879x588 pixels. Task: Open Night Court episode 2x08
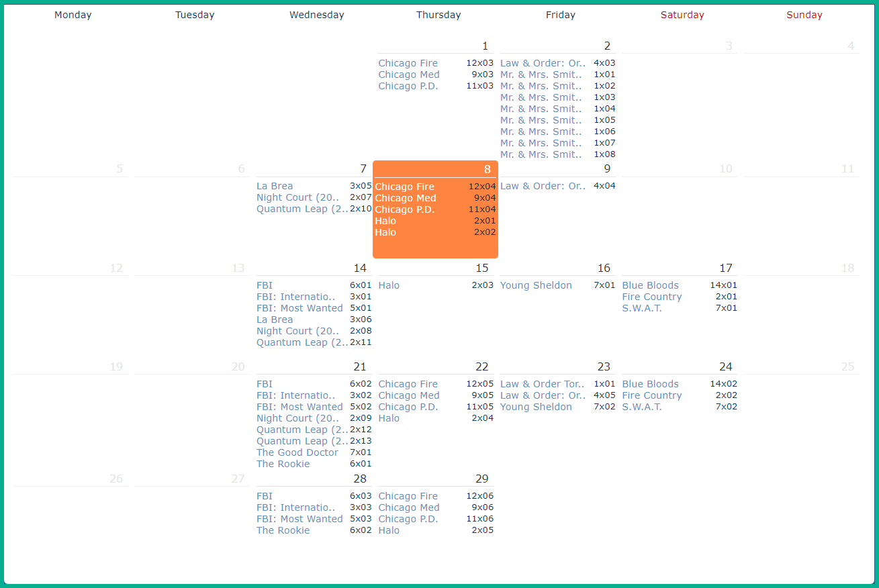tap(297, 331)
